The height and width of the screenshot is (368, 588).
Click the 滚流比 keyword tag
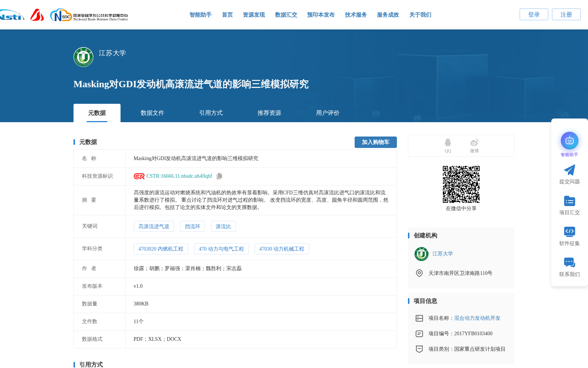[223, 226]
